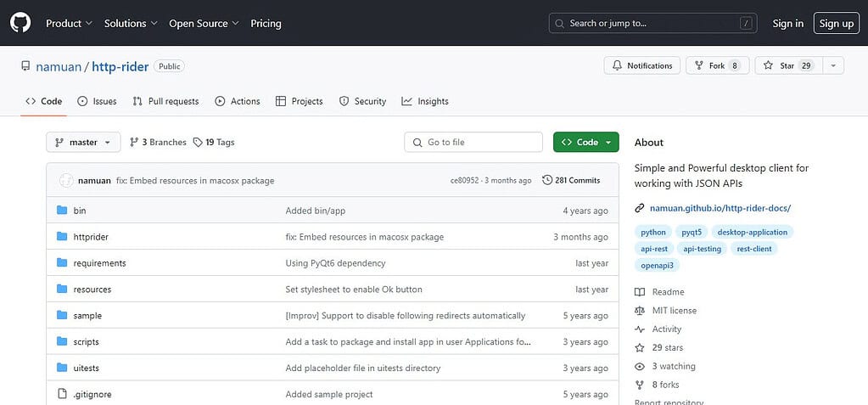This screenshot has width=868, height=405.
Task: Click the Activity pulse icon
Action: 640,329
